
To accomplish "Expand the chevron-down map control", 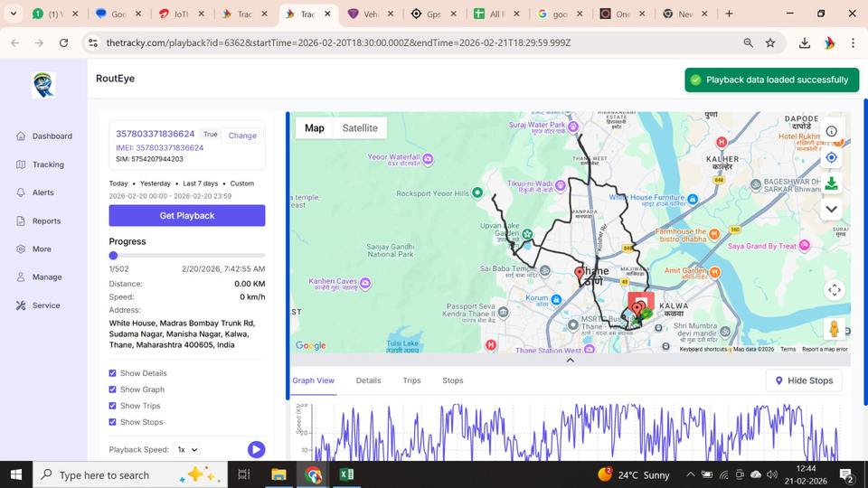I will pos(831,210).
